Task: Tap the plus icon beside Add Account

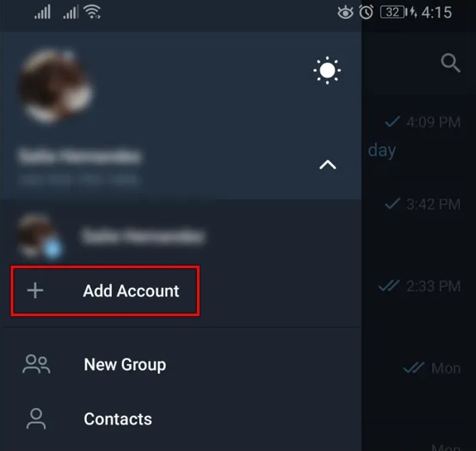Action: [36, 290]
